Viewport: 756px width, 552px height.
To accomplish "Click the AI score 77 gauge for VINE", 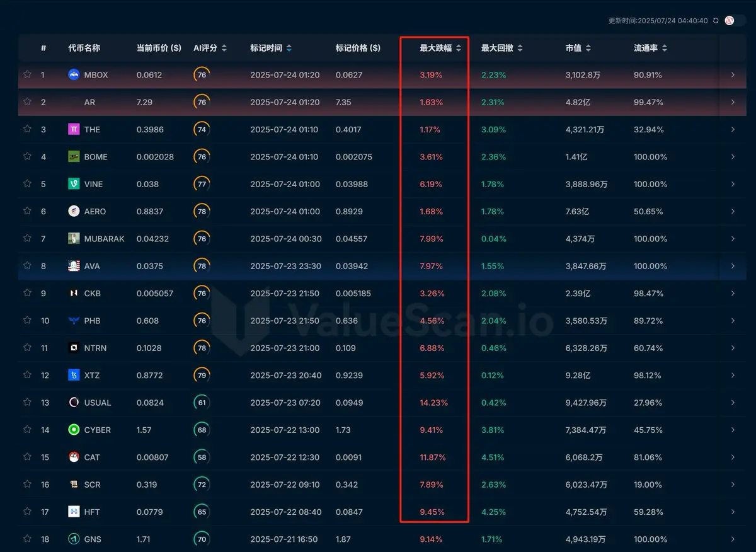I will 202,184.
